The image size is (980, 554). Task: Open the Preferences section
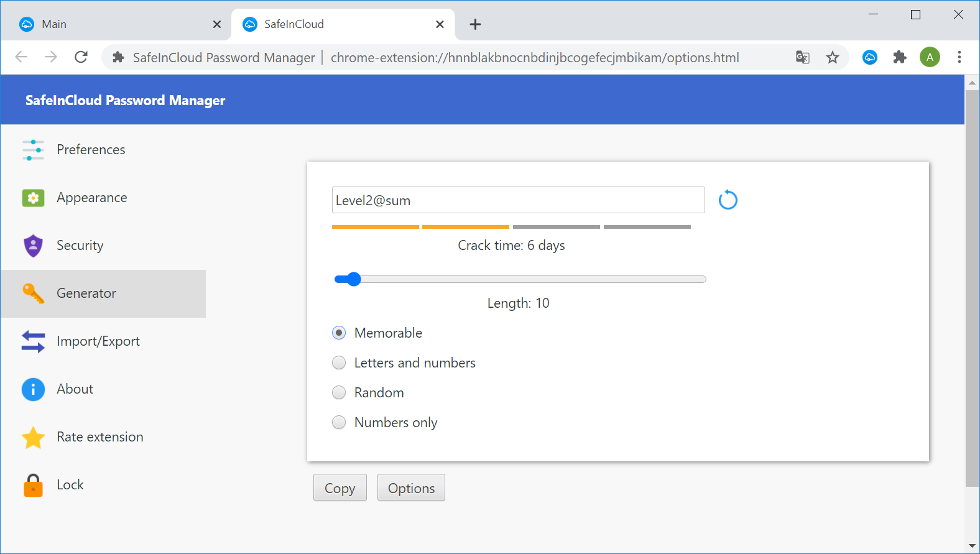(103, 150)
